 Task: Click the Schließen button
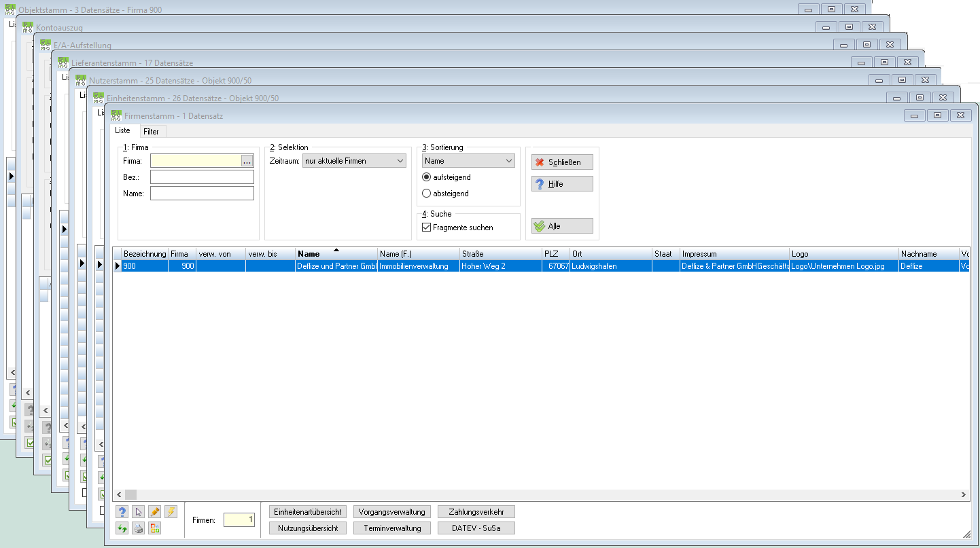tap(562, 162)
